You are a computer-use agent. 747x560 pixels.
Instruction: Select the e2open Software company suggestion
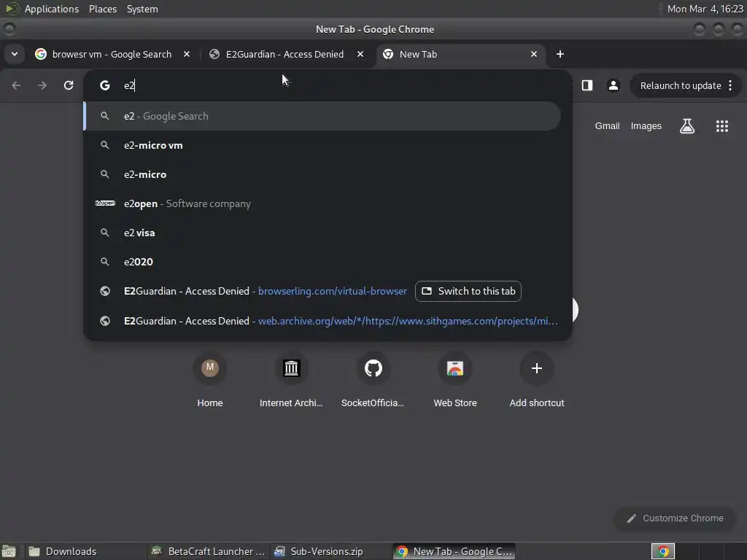point(322,203)
